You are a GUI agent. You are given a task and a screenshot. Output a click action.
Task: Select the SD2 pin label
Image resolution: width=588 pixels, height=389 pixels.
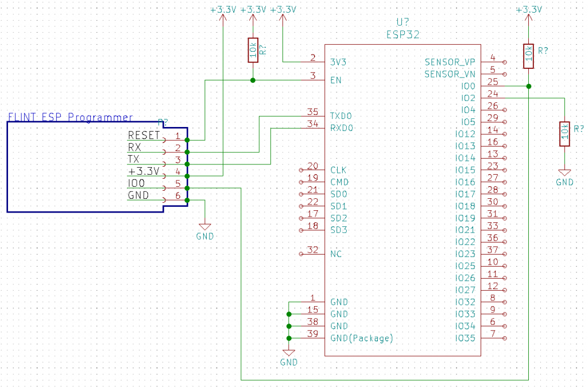pyautogui.click(x=339, y=218)
